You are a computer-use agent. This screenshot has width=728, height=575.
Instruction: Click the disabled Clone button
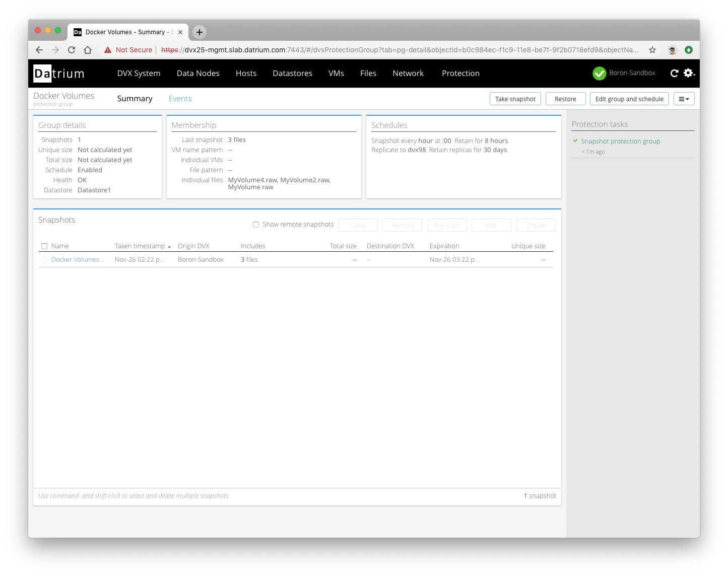click(358, 225)
